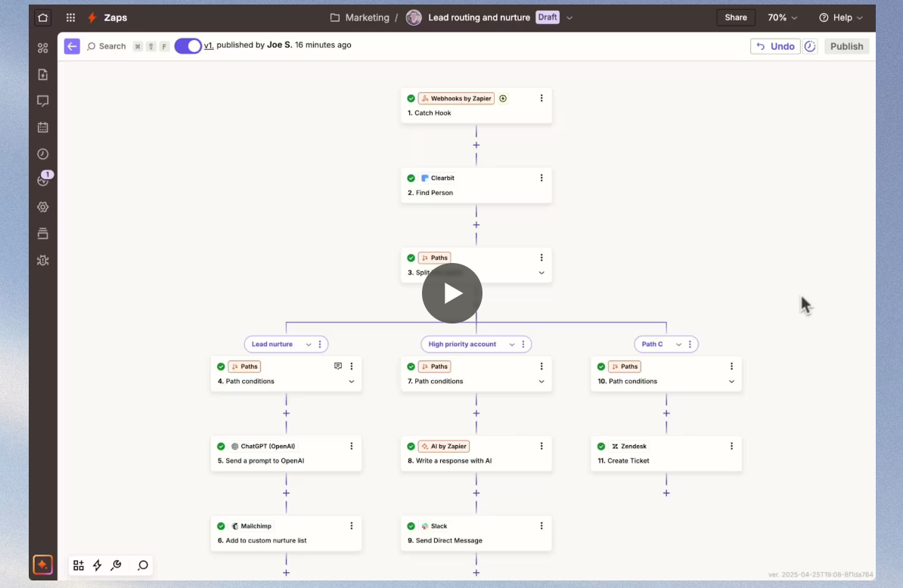Click the Publish button
Viewport: 903px width, 588px height.
click(846, 46)
